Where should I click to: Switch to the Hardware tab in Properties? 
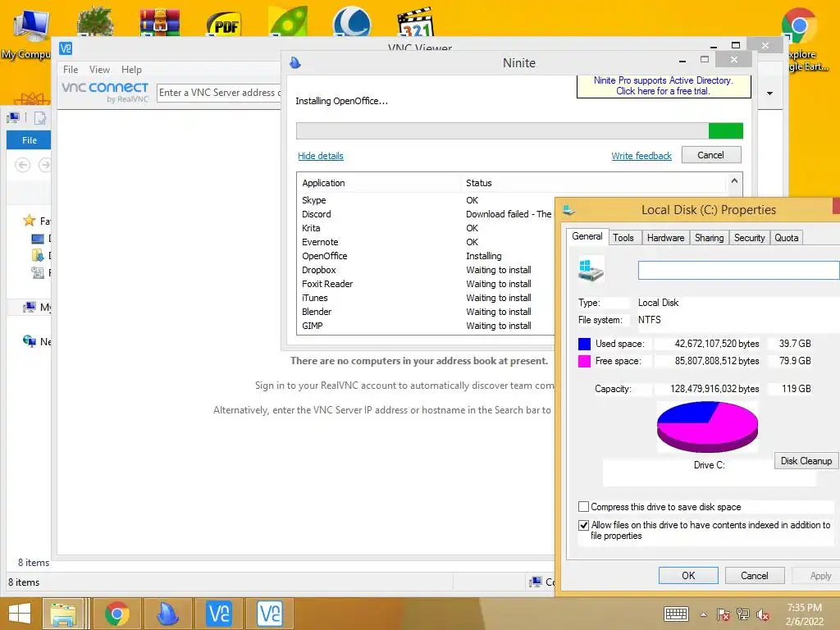pos(666,238)
